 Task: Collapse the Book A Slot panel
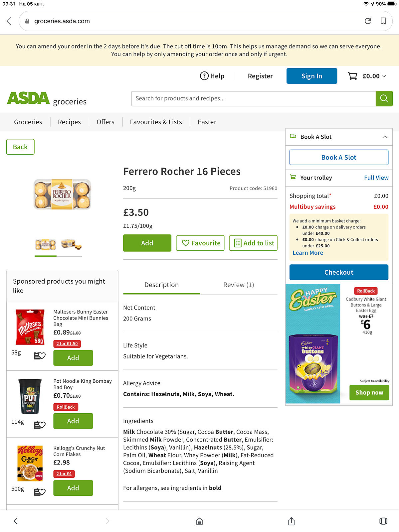click(x=385, y=137)
